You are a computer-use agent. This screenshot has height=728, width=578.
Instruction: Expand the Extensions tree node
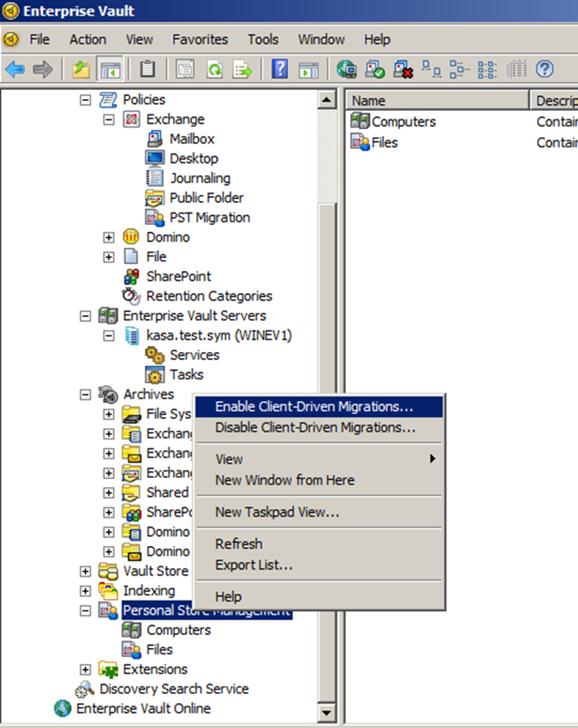(x=85, y=669)
